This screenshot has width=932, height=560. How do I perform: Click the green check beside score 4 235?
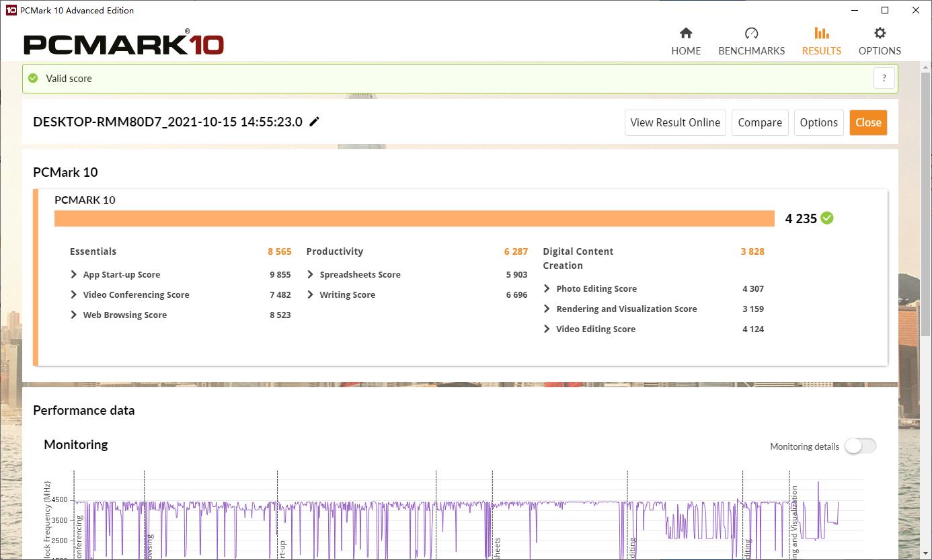(x=827, y=218)
